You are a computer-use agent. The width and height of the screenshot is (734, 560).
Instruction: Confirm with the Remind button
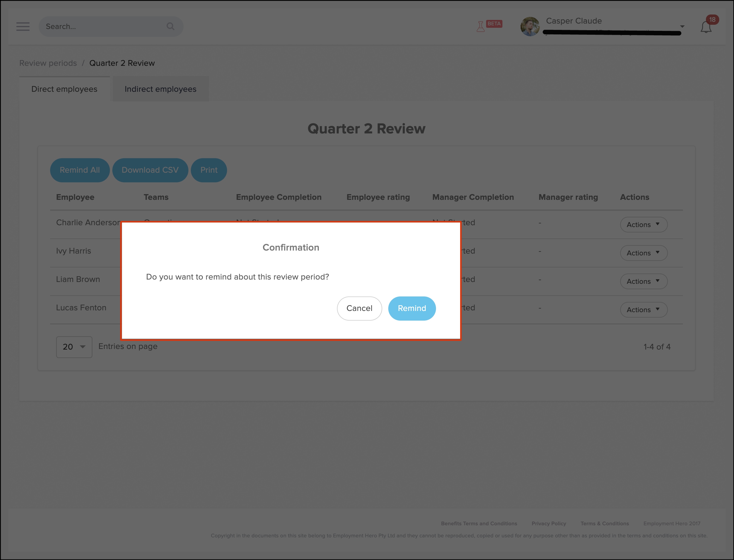point(412,308)
